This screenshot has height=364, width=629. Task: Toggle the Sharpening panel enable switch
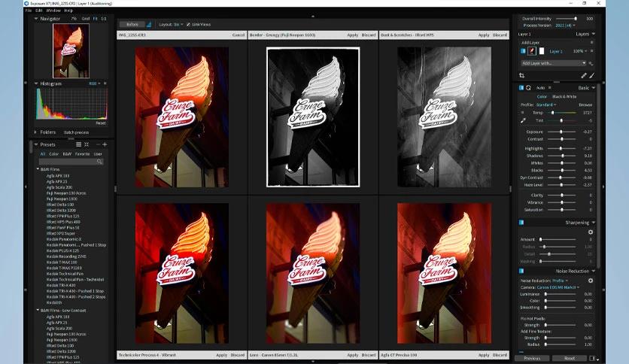click(521, 223)
